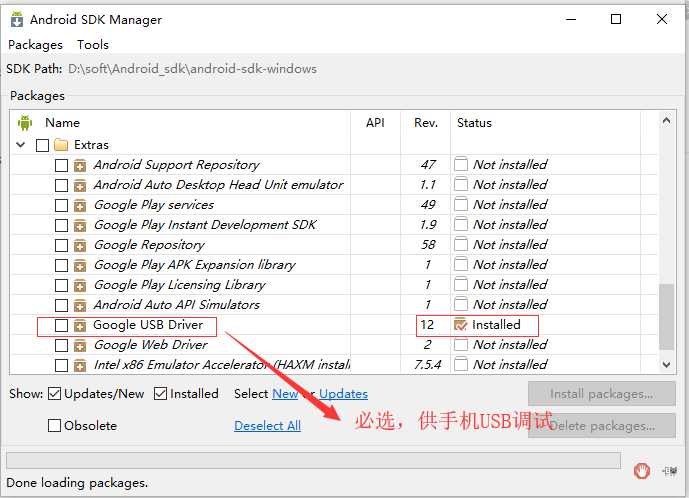
Task: Check the Google Play Licensing Library checkbox
Action: click(x=62, y=285)
